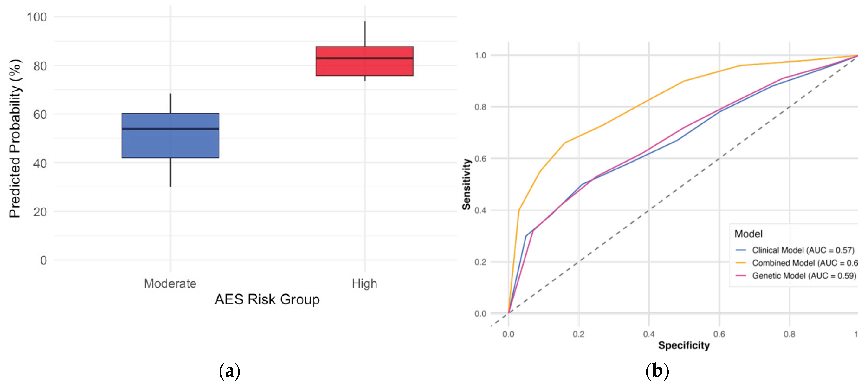Click the median line of Moderate box
The height and width of the screenshot is (390, 868).
[170, 129]
